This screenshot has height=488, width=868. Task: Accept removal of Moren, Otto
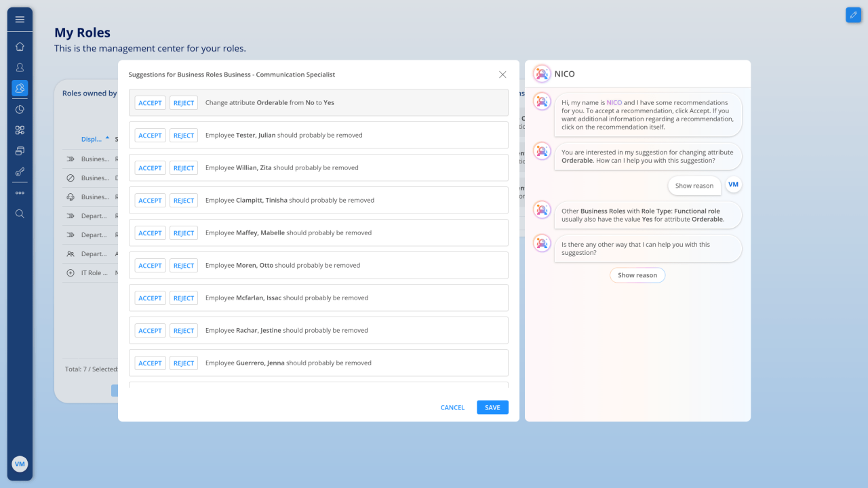point(150,266)
